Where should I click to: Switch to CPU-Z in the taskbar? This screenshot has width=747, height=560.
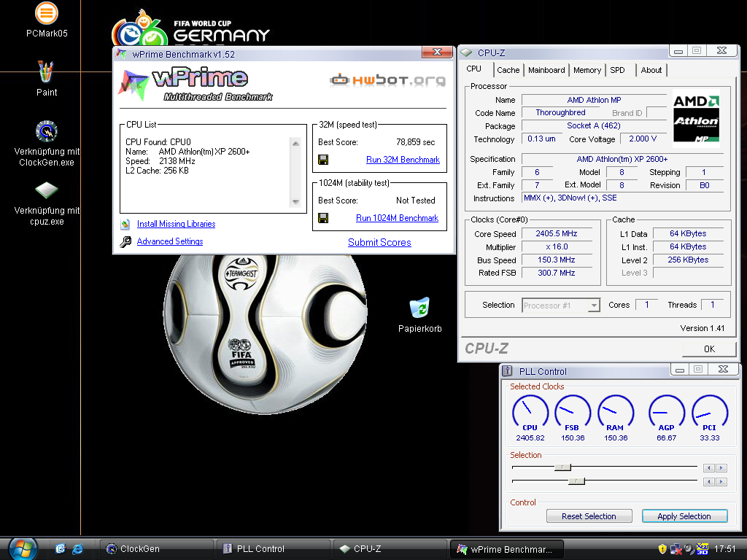[x=390, y=549]
